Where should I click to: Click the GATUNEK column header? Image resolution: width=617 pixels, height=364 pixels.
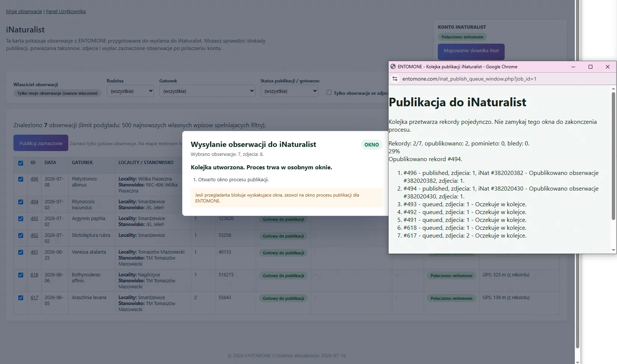pyautogui.click(x=82, y=163)
